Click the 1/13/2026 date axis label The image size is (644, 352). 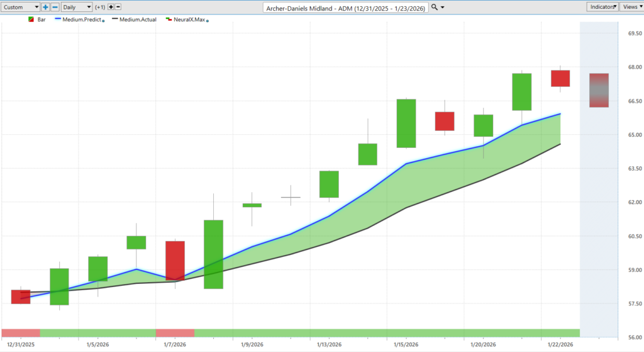point(329,344)
